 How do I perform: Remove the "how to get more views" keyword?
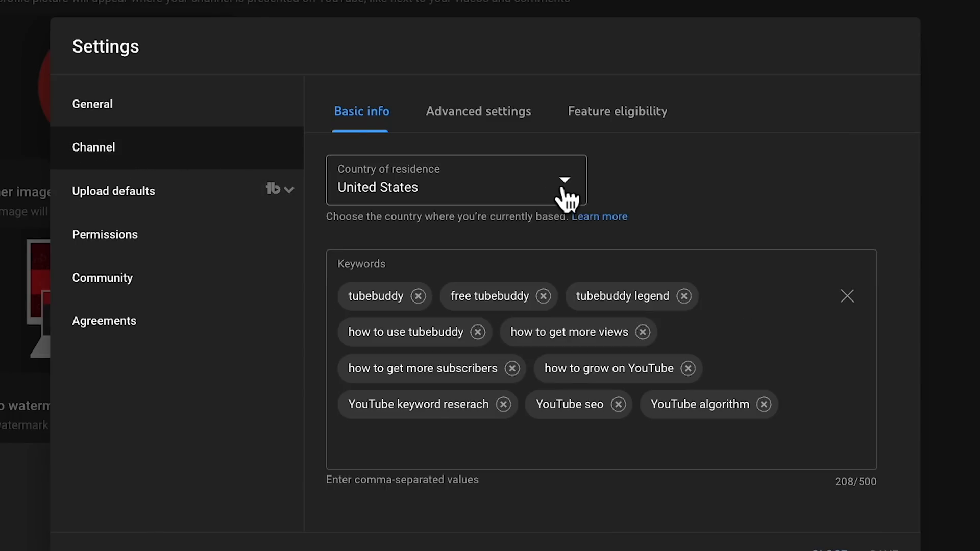coord(643,332)
